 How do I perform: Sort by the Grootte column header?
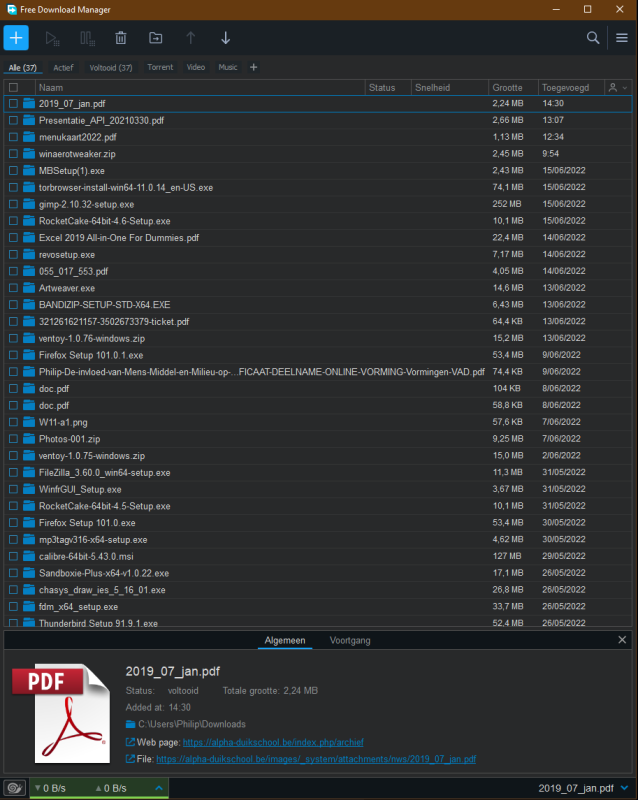point(513,88)
